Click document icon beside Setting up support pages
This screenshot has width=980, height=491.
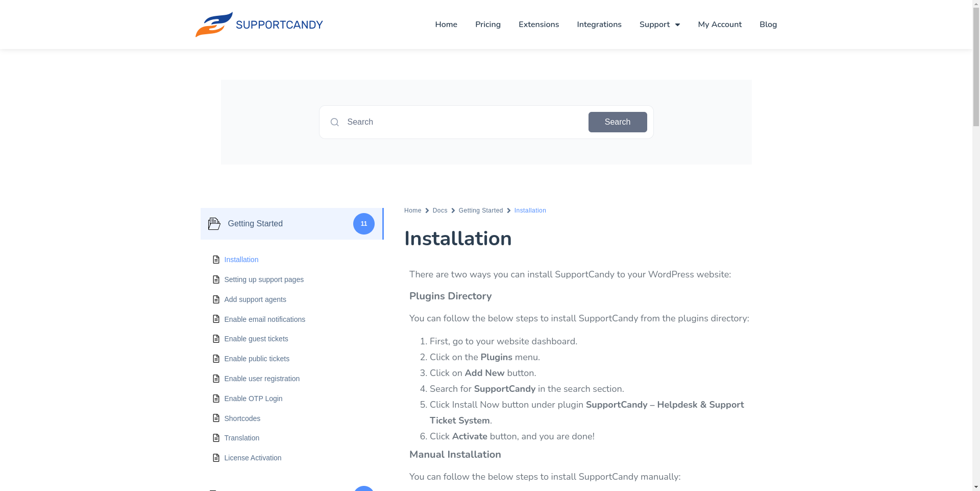click(216, 279)
